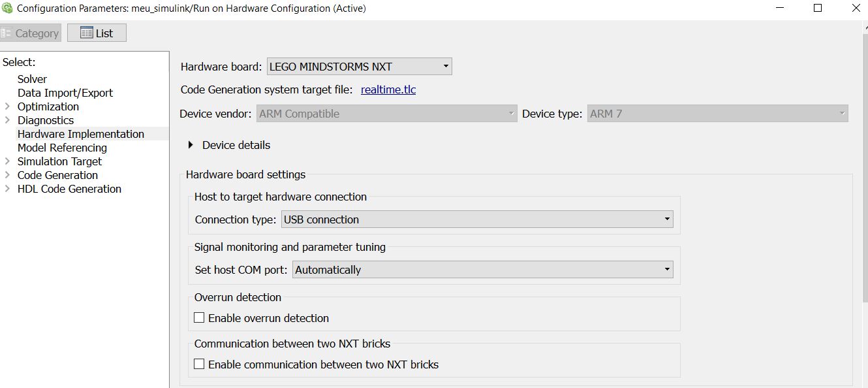Open the Set host COM port dropdown
Viewport: 868px width, 388px height.
click(x=483, y=270)
